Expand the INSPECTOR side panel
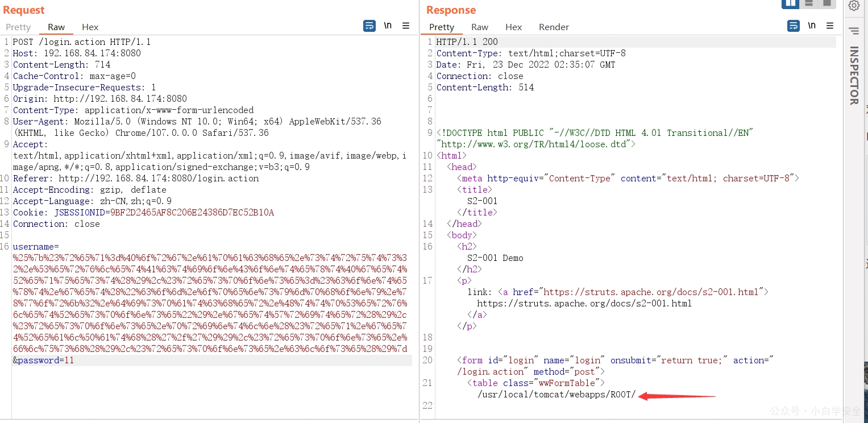 [x=854, y=76]
